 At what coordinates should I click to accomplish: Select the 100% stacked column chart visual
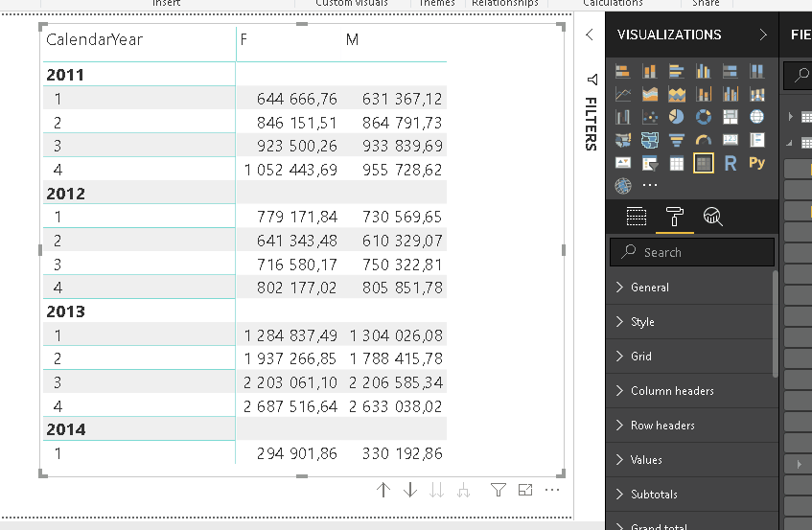[x=756, y=71]
